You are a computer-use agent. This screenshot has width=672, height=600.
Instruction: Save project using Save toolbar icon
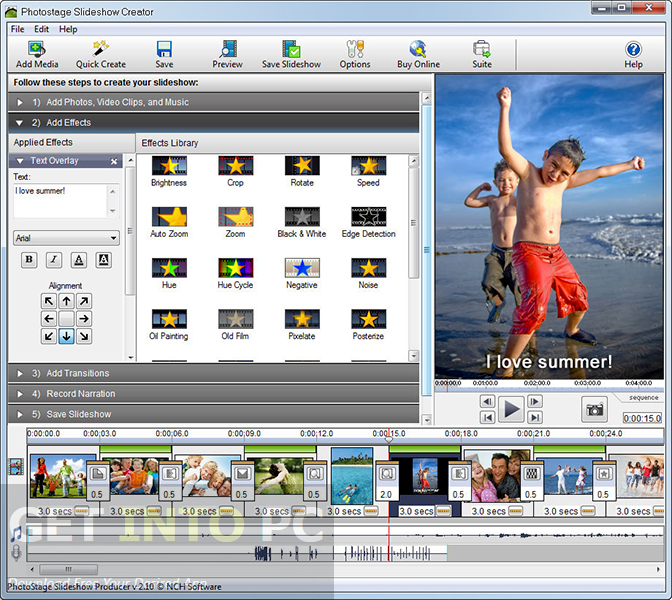[164, 54]
